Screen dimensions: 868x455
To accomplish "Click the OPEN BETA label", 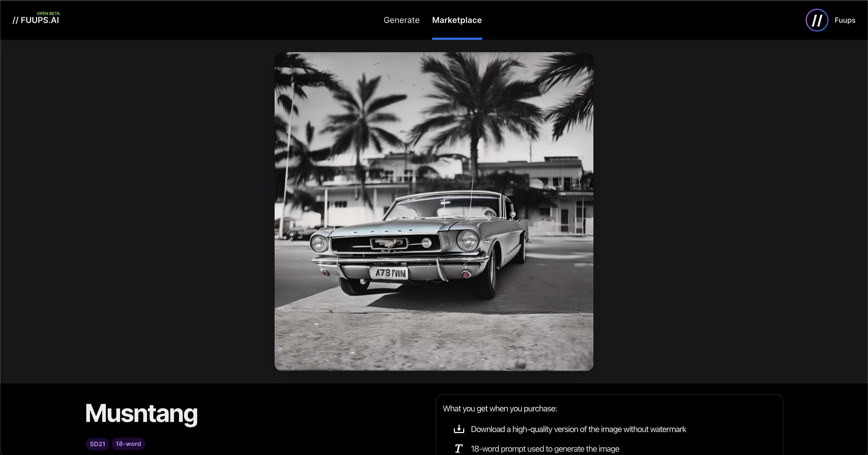I will tap(48, 13).
